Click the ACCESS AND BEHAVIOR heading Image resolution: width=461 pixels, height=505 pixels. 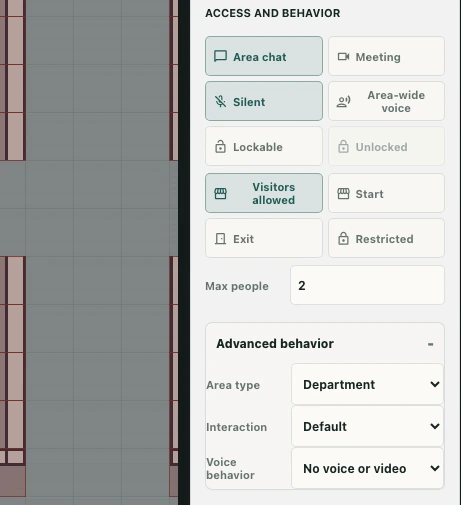pyautogui.click(x=273, y=13)
